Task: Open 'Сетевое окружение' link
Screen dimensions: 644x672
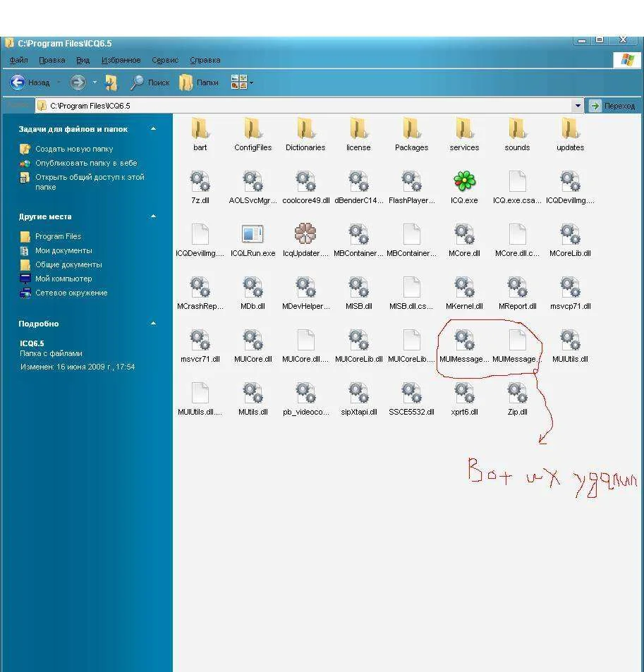Action: click(71, 293)
